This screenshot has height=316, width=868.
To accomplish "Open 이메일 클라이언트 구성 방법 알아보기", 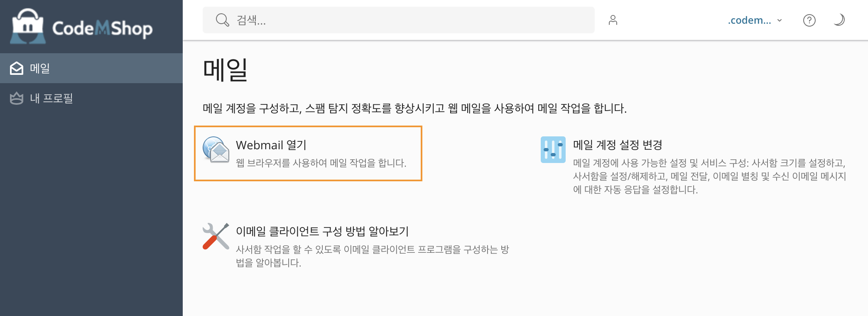I will (x=322, y=231).
